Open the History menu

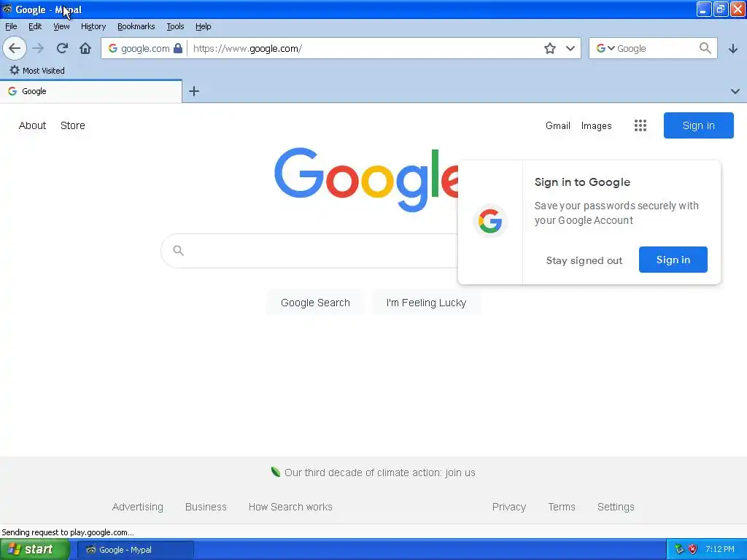coord(93,26)
